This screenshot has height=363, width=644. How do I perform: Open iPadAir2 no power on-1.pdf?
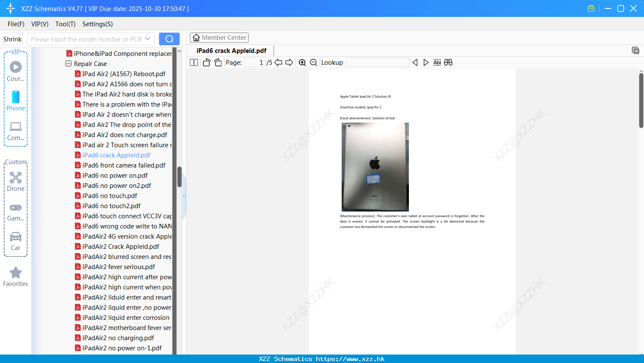point(118,348)
